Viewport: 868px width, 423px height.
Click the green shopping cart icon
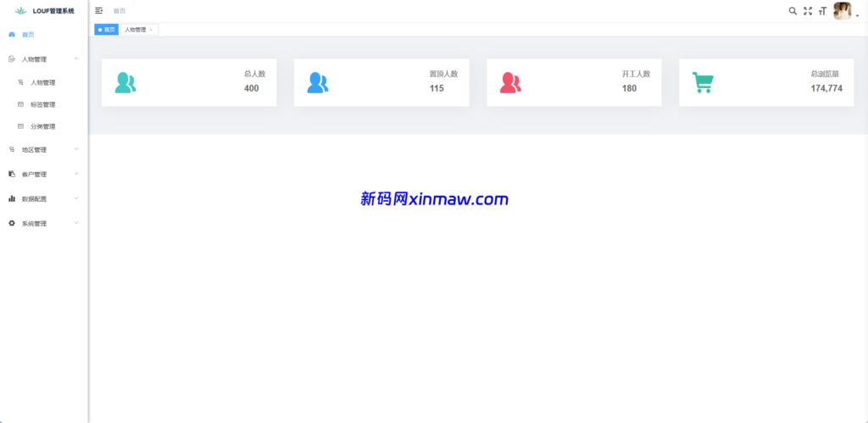tap(703, 82)
